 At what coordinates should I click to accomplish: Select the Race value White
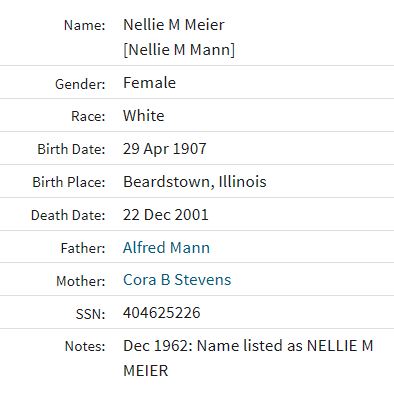144,116
